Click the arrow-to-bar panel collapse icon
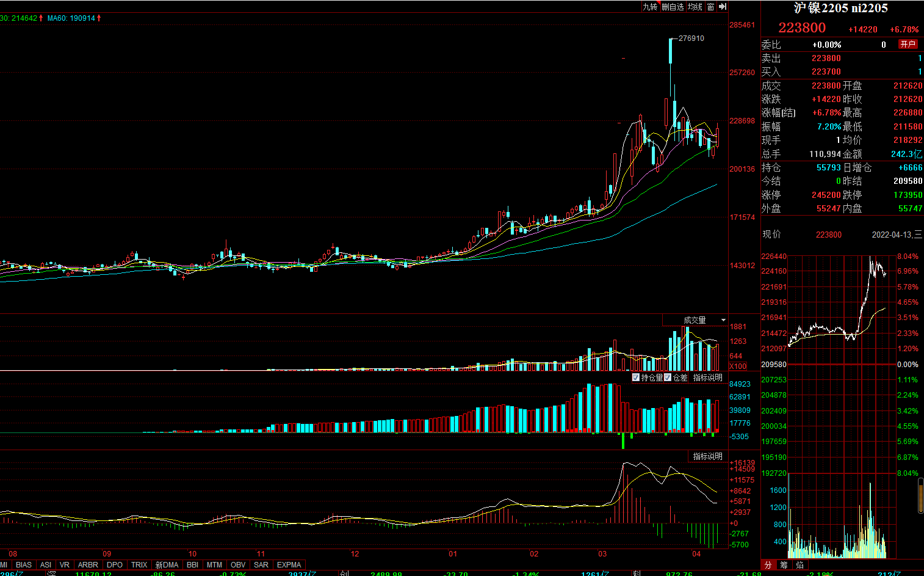The image size is (924, 576). [x=723, y=7]
